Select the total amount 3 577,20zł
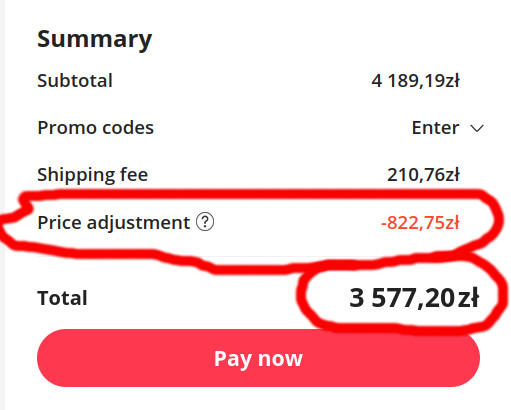 pos(414,298)
